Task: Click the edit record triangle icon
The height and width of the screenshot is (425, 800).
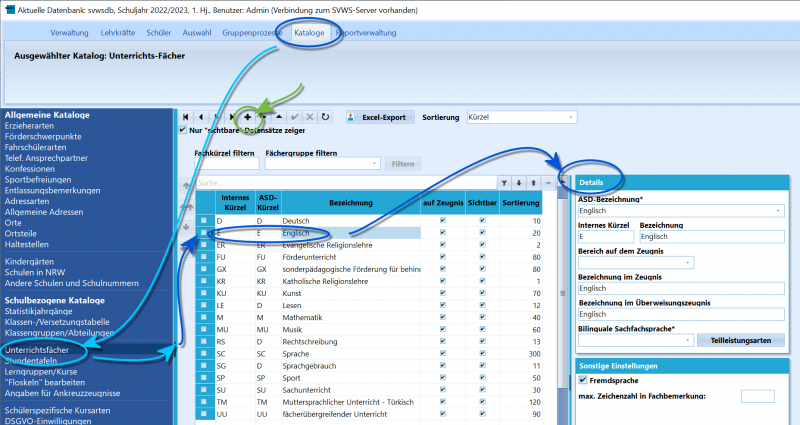Action: pos(279,117)
